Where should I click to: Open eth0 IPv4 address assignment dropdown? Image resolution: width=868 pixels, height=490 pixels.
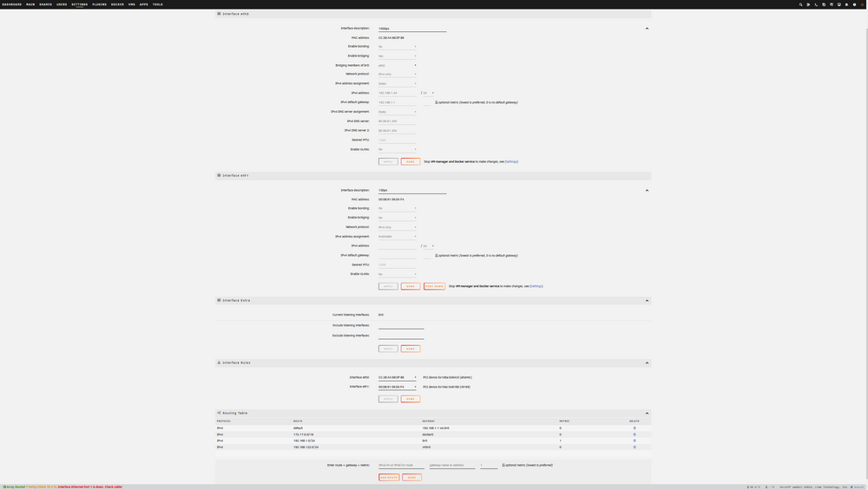(x=397, y=83)
